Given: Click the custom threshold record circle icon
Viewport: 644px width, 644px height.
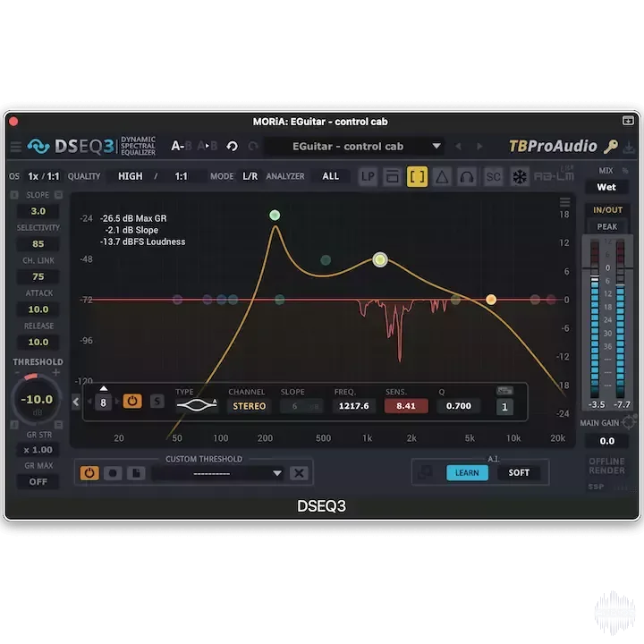Looking at the screenshot, I should [x=113, y=473].
